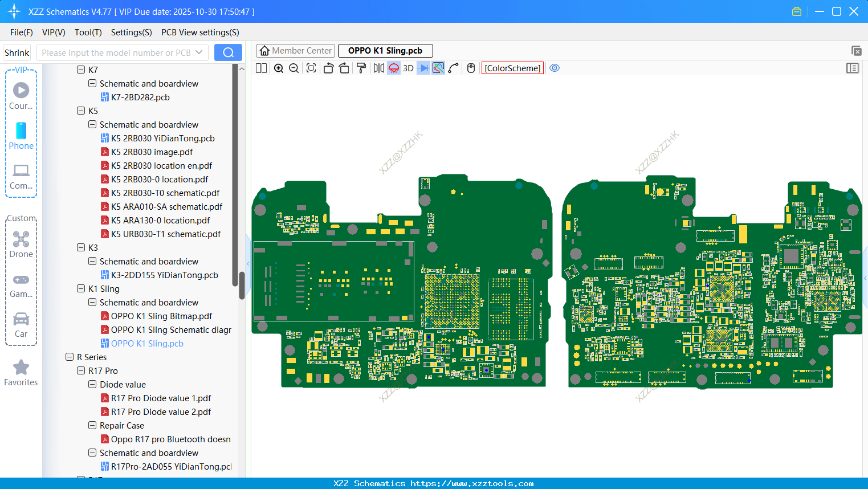Open K5 2RB030 image.pdf file
This screenshot has height=489, width=868.
(x=152, y=152)
